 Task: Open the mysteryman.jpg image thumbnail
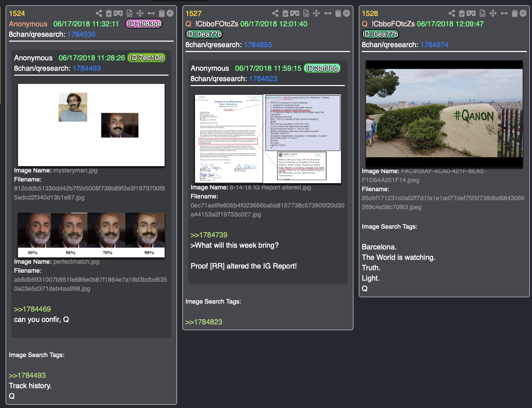[91, 125]
